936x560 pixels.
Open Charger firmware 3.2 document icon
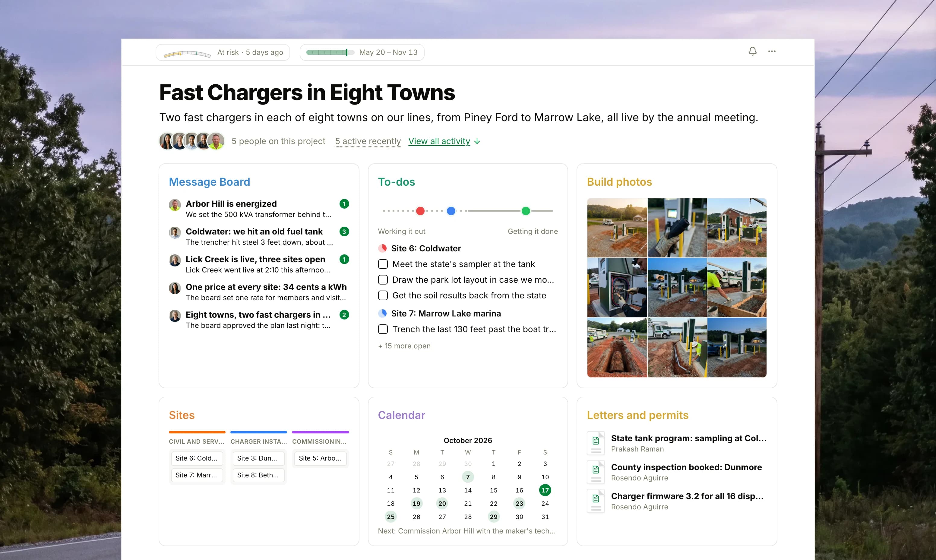click(596, 501)
